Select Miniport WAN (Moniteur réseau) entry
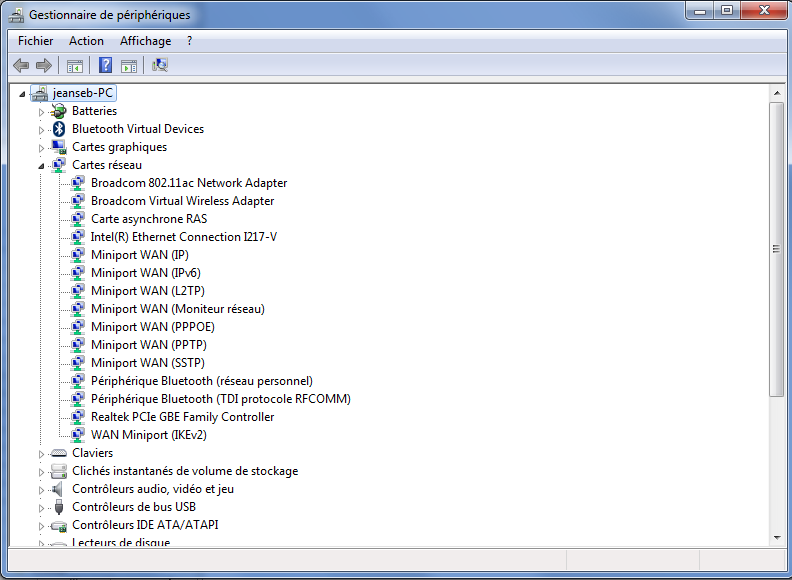The width and height of the screenshot is (792, 580). pyautogui.click(x=177, y=309)
